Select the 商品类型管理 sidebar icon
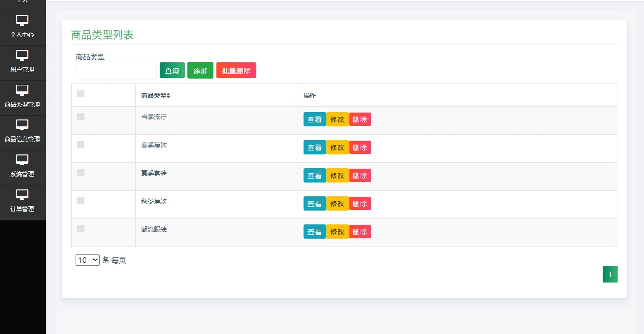This screenshot has width=644, height=334. pos(22,90)
